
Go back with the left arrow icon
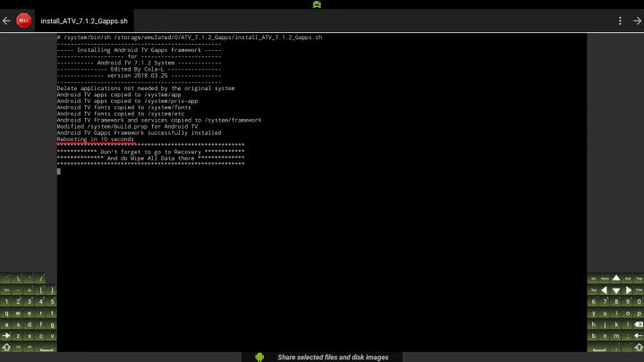(x=6, y=21)
